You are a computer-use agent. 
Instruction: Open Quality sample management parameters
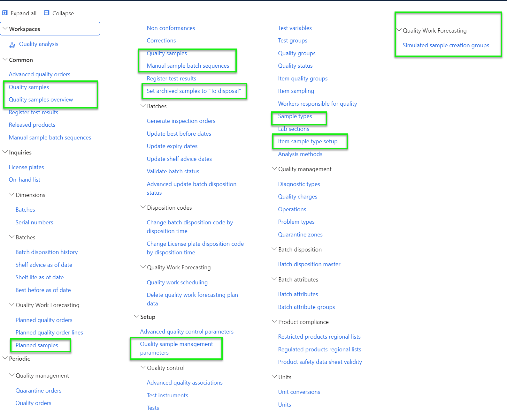point(176,348)
